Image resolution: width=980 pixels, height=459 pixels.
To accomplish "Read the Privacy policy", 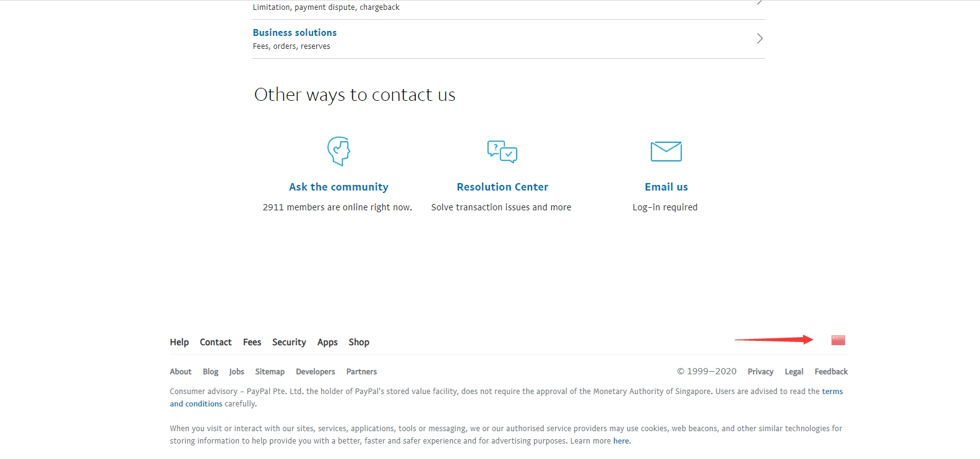I will (760, 371).
